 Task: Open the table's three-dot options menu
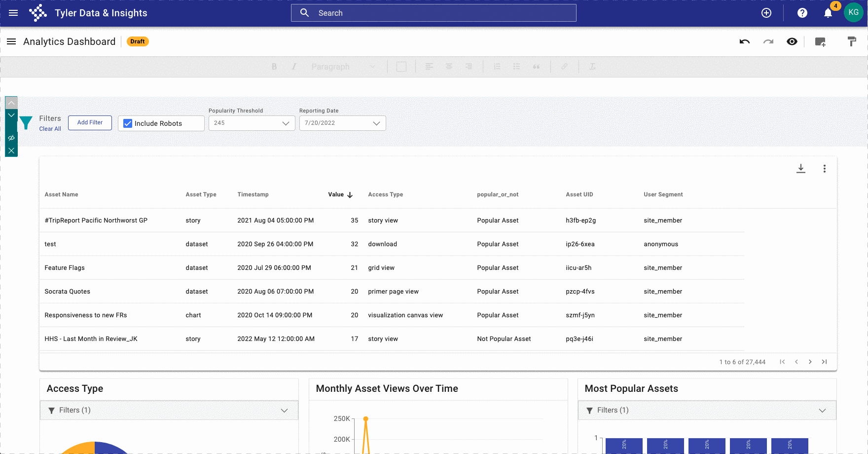(x=824, y=169)
